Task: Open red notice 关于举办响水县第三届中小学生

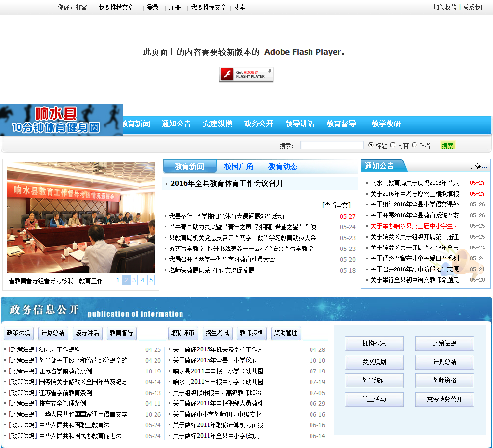Action: click(x=414, y=226)
